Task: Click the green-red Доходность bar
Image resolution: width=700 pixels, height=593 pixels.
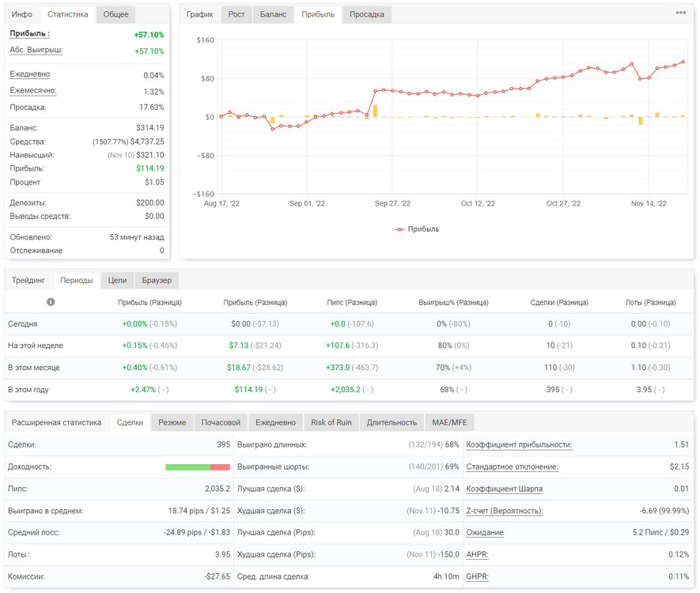Action: coord(198,466)
